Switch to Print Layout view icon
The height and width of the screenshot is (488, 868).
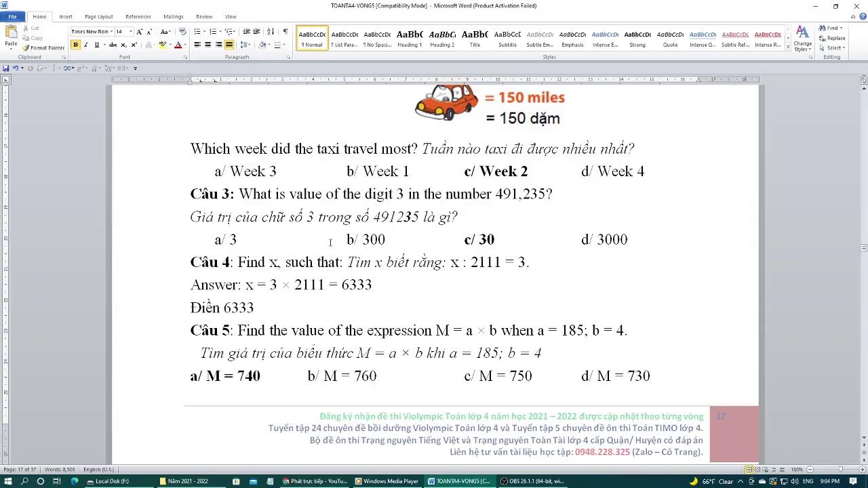(749, 469)
